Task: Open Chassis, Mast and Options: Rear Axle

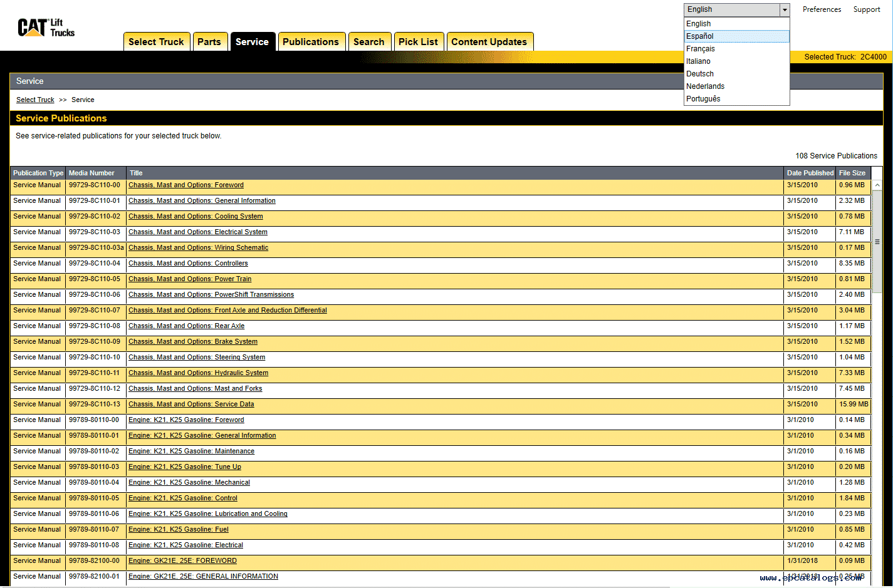Action: tap(186, 326)
